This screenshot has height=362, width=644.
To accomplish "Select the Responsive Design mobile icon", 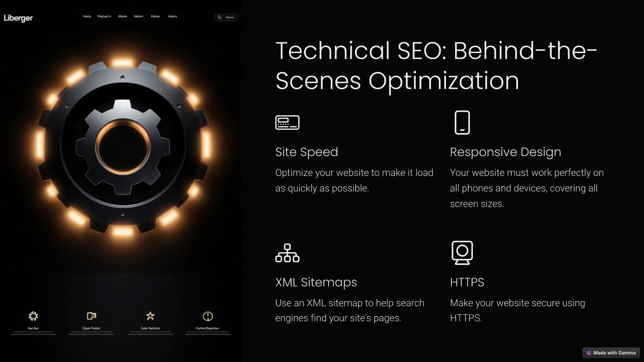I will 462,122.
